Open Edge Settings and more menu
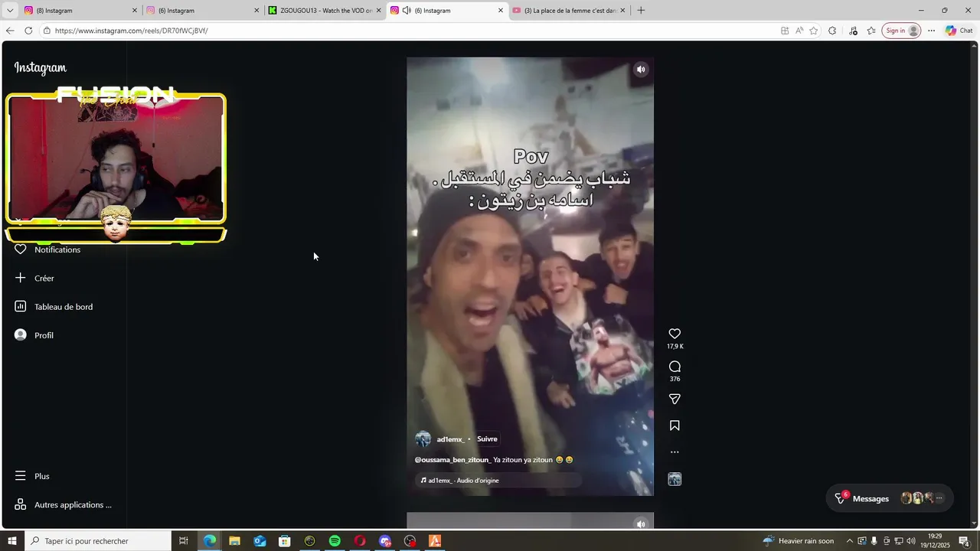The width and height of the screenshot is (980, 551). pyautogui.click(x=931, y=31)
